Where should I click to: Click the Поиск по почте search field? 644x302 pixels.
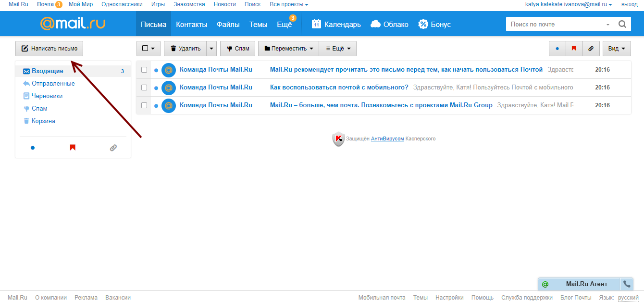tap(555, 25)
